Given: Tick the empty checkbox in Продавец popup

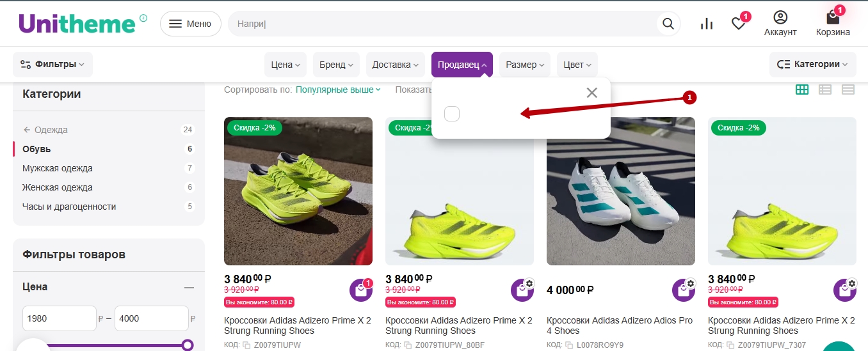Looking at the screenshot, I should click(452, 114).
